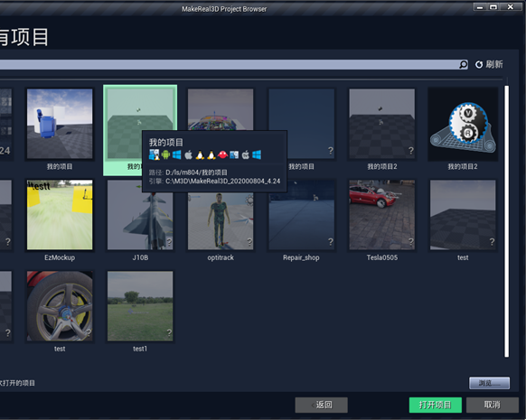
Task: Click the green 打开项目 button
Action: click(x=435, y=405)
